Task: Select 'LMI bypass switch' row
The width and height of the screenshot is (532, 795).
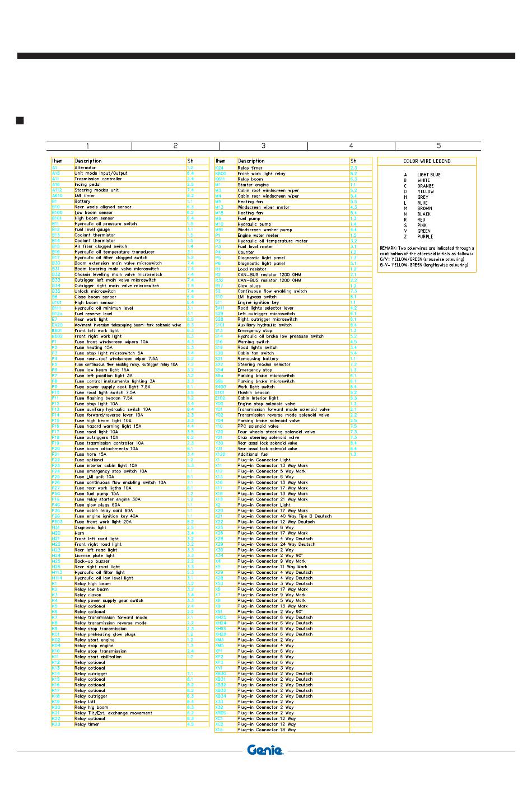Action: pyautogui.click(x=293, y=297)
